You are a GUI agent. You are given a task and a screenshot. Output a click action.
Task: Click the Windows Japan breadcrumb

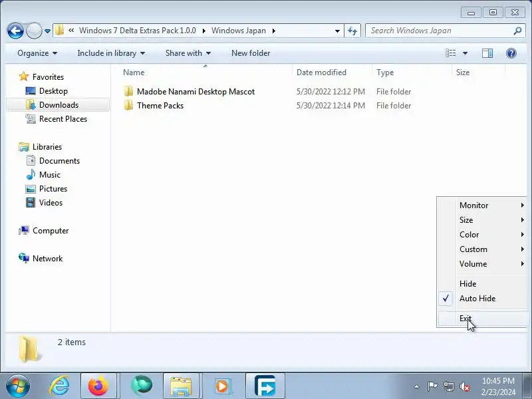point(239,31)
